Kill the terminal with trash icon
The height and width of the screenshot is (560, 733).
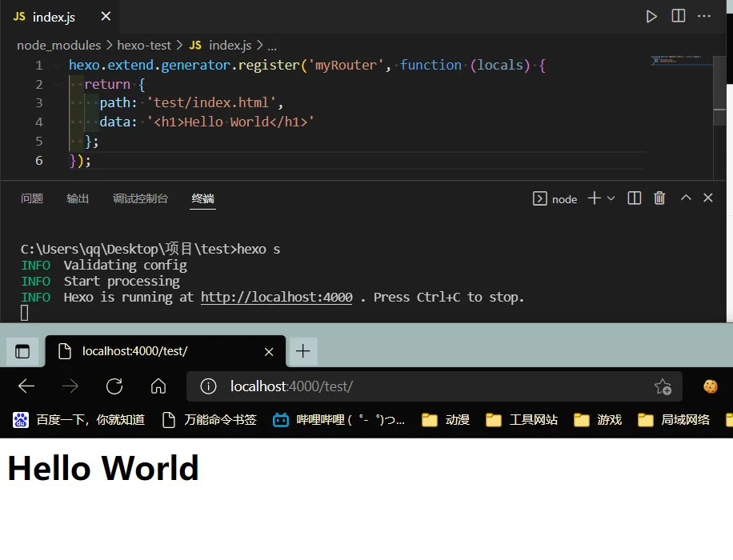(659, 198)
